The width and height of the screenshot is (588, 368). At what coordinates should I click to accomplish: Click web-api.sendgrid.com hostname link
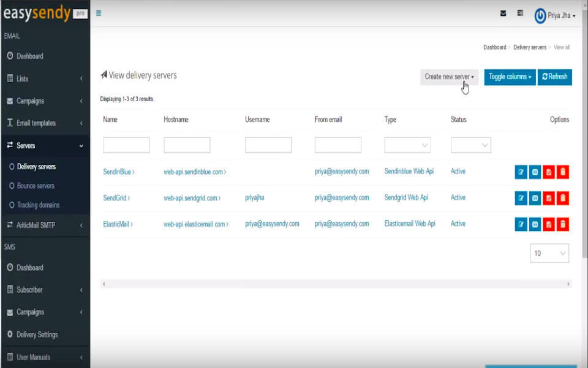point(192,198)
